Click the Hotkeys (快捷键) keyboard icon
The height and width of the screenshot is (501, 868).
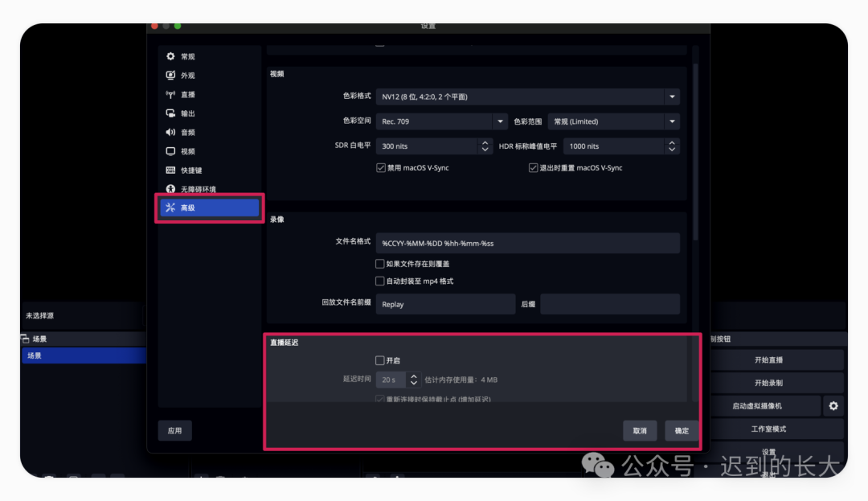point(170,170)
